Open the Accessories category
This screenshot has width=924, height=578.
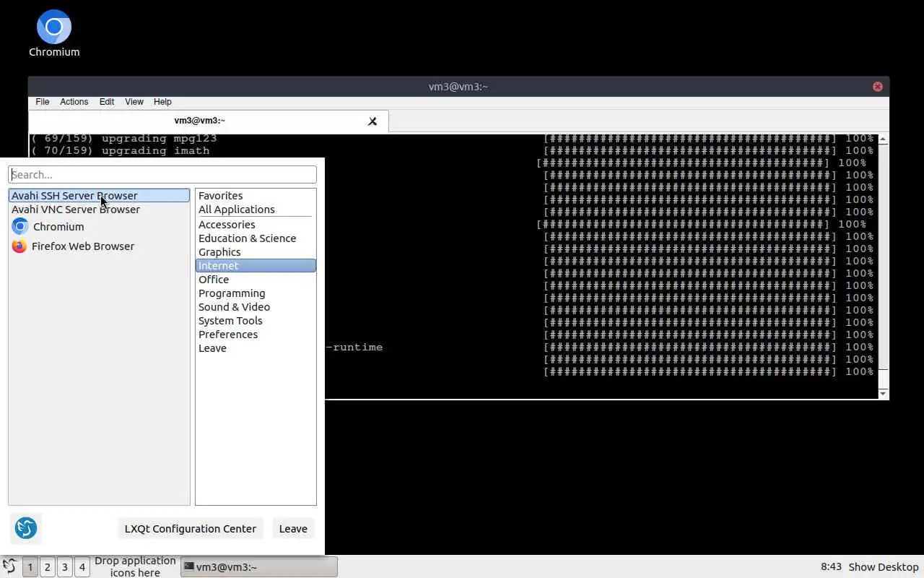(256, 225)
